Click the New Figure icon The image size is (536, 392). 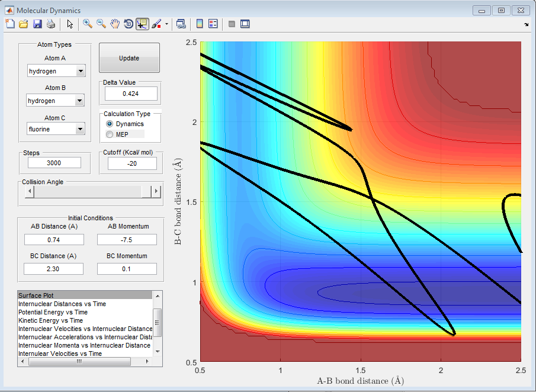click(x=10, y=24)
